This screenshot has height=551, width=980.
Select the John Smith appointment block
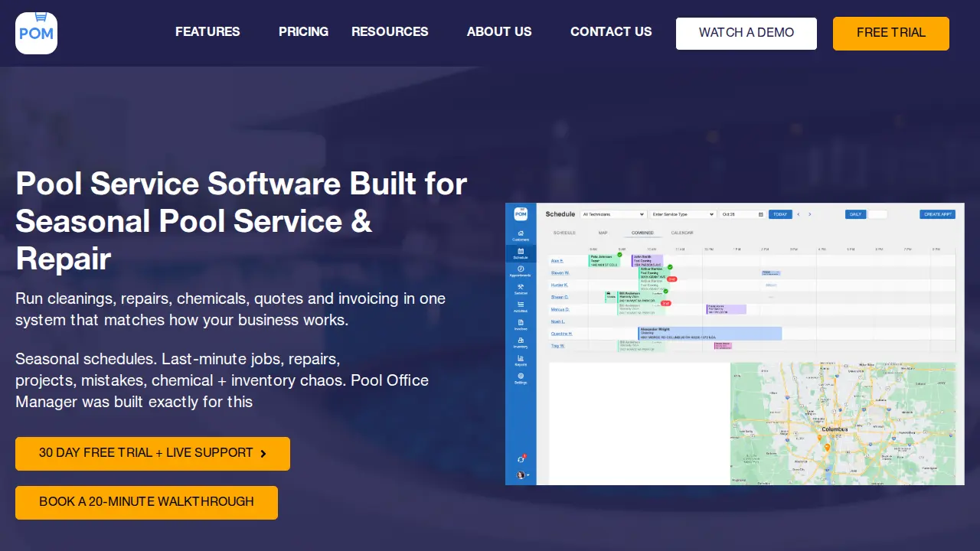[647, 261]
